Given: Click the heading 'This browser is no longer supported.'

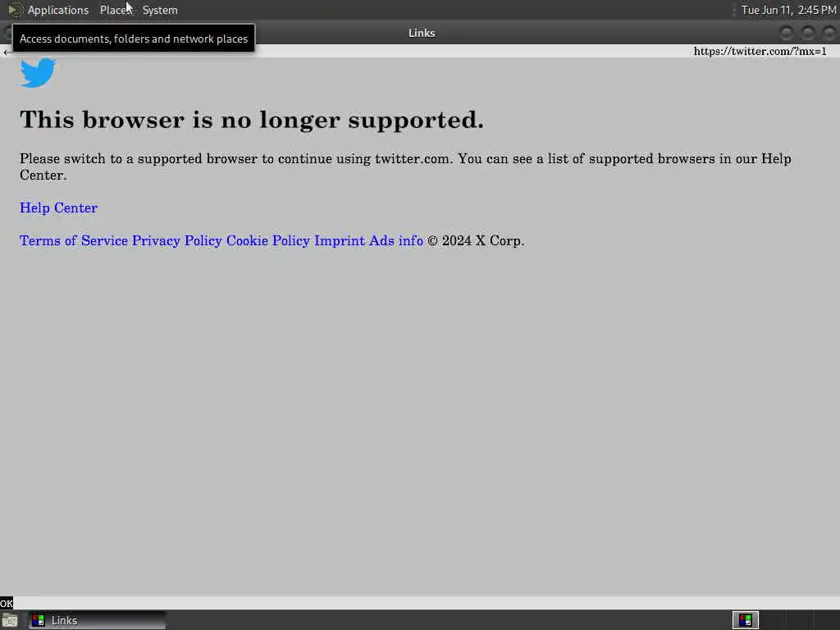Looking at the screenshot, I should click(x=252, y=120).
